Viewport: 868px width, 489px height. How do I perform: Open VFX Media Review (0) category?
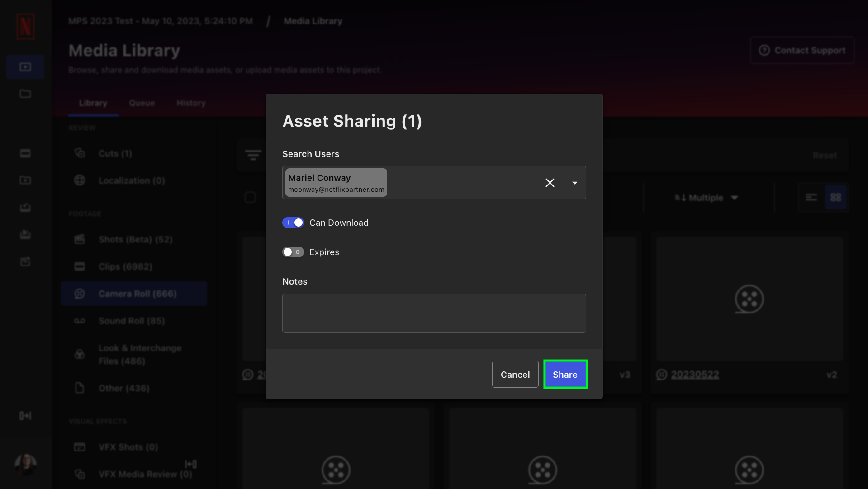(134, 474)
